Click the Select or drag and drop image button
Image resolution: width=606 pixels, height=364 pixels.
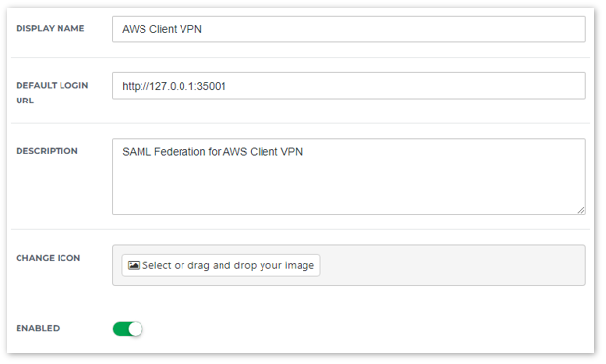[x=221, y=265]
